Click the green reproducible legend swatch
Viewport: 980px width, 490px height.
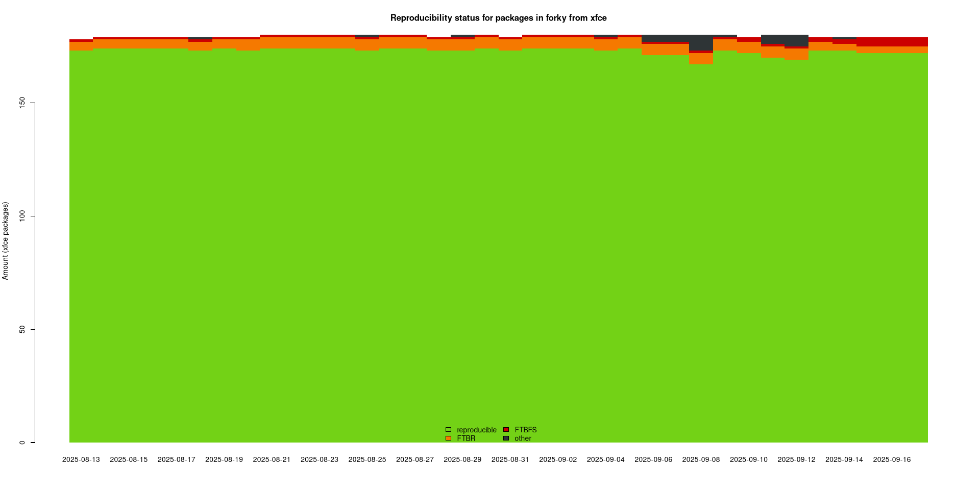pyautogui.click(x=448, y=430)
